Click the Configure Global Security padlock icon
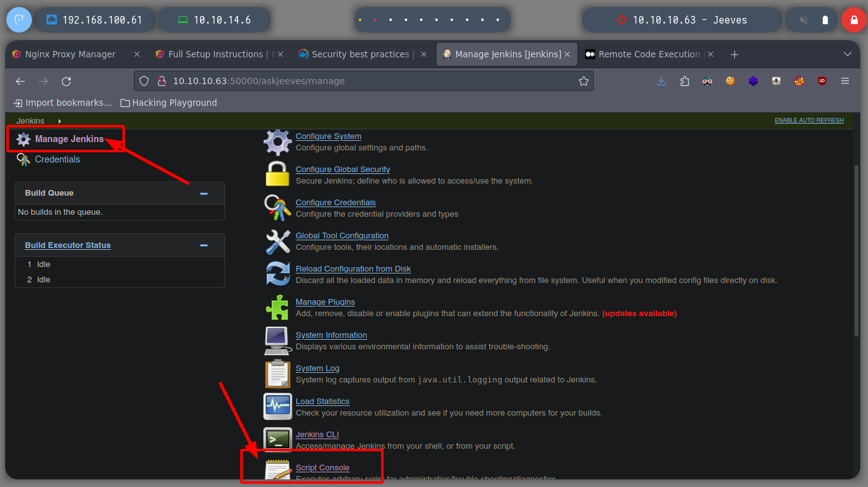The image size is (868, 487). point(278,175)
